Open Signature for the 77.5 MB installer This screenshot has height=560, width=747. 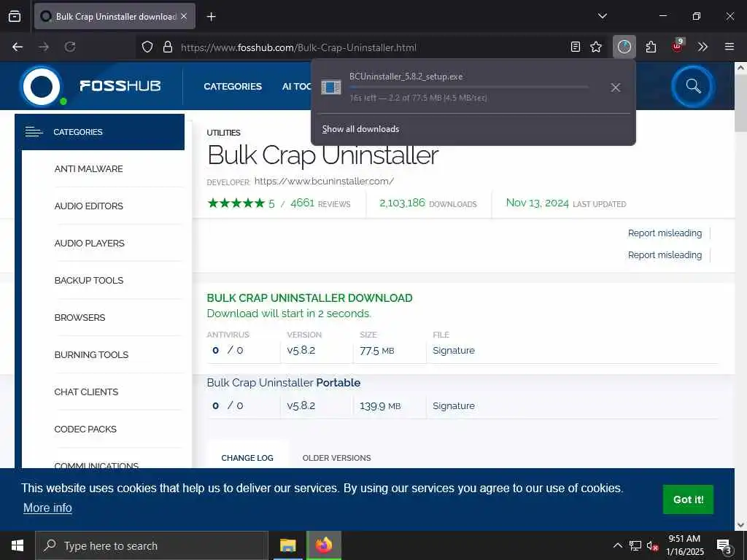coord(454,351)
